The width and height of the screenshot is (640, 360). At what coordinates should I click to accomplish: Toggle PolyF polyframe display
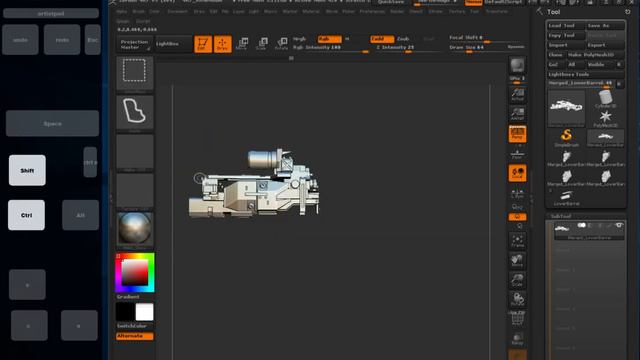click(517, 318)
